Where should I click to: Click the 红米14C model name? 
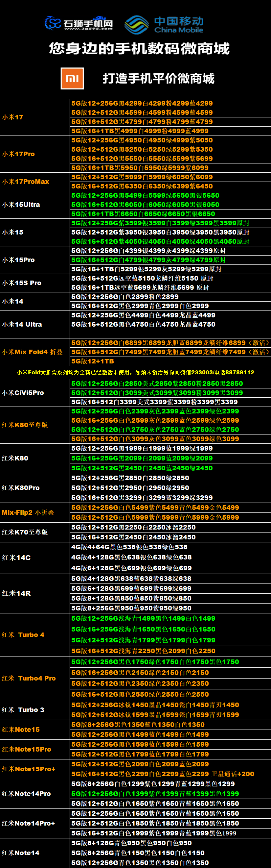pyautogui.click(x=16, y=558)
